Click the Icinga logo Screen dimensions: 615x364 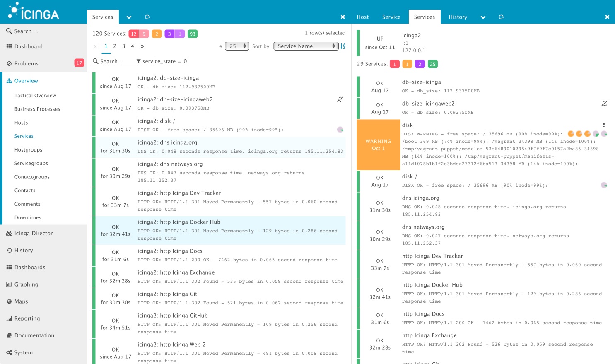click(x=34, y=12)
